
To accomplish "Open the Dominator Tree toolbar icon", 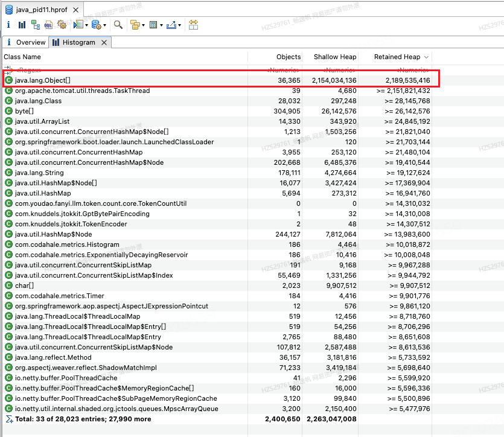I will coord(36,25).
